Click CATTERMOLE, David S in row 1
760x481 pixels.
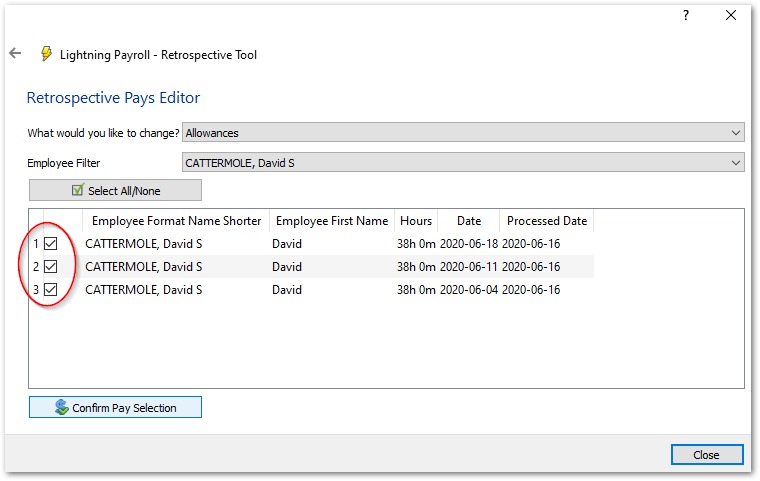pyautogui.click(x=143, y=243)
